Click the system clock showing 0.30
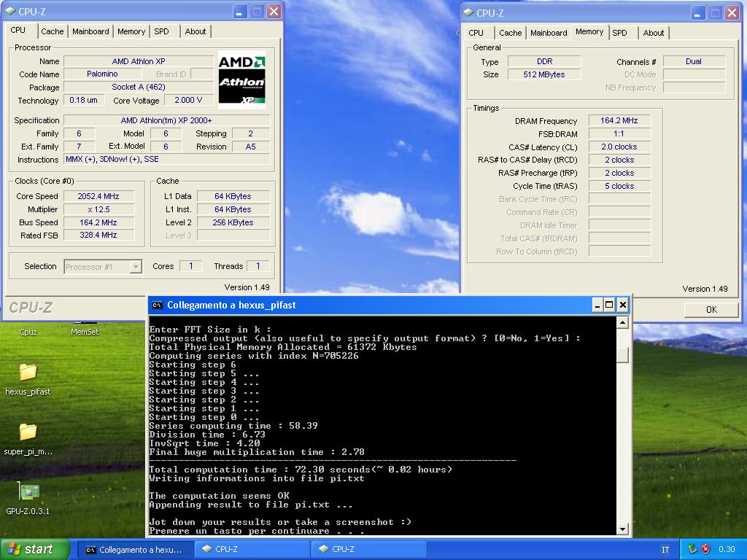 pyautogui.click(x=727, y=549)
